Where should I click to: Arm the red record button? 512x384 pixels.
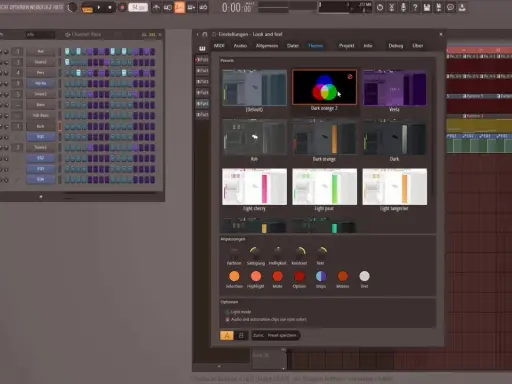click(122, 7)
